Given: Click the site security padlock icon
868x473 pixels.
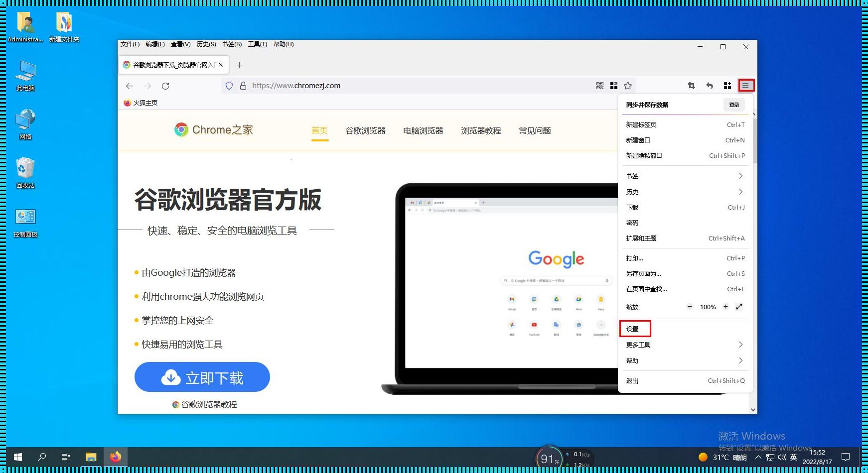Looking at the screenshot, I should [x=243, y=86].
